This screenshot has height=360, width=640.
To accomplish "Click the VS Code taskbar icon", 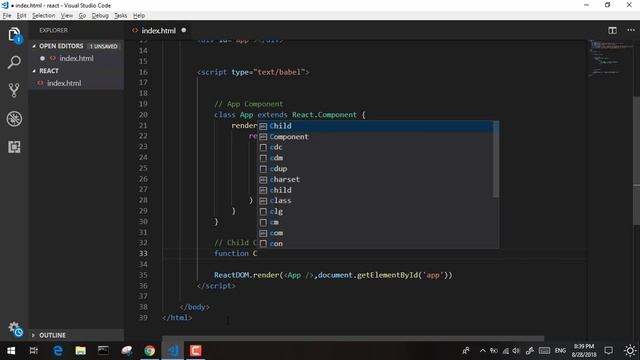I will pyautogui.click(x=173, y=351).
